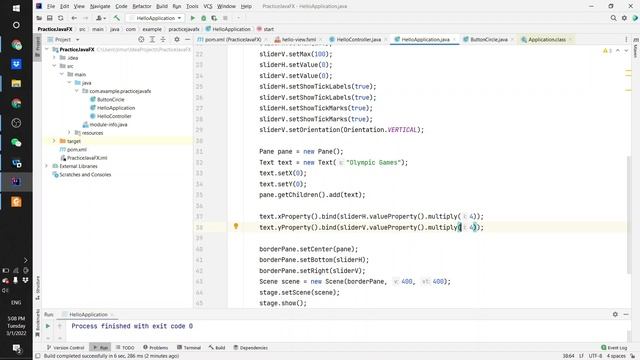
Task: Open Dropbox from Windows taskbar
Action: point(16,64)
